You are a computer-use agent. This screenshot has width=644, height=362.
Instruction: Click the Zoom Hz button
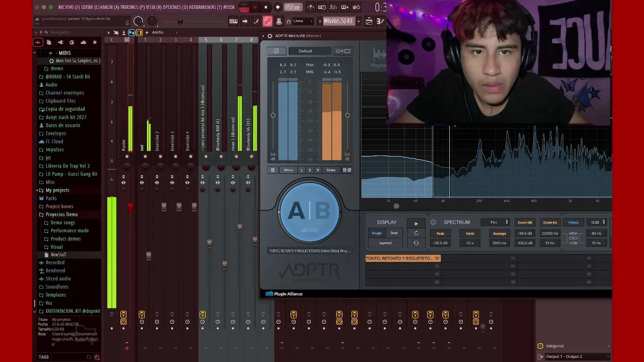tap(550, 222)
